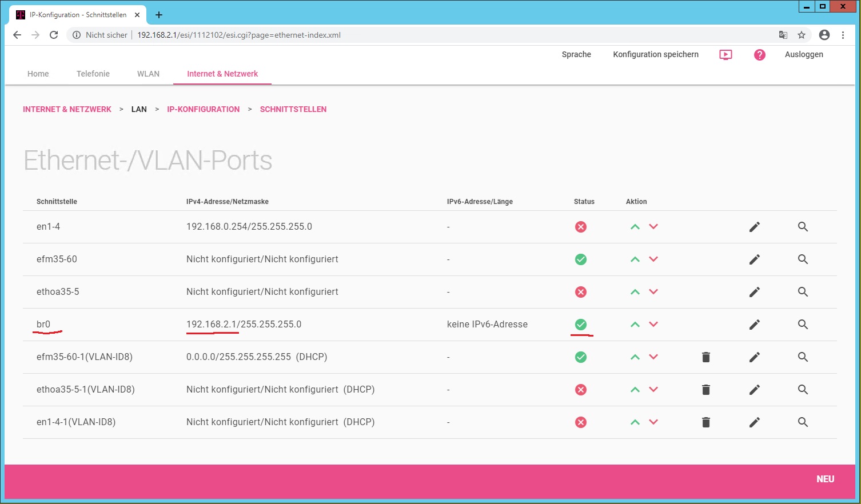Click Konfiguration speichern to save settings
Viewport: 861px width, 504px height.
tap(656, 54)
